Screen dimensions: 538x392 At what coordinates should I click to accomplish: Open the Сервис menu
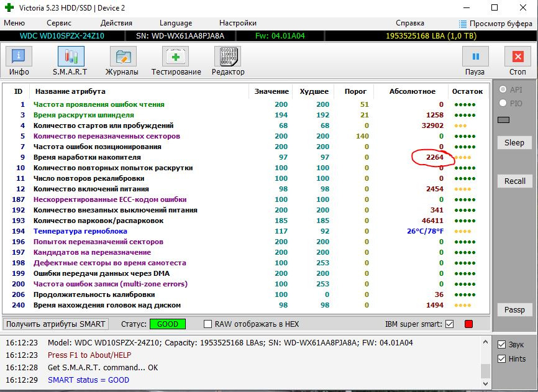coord(58,23)
